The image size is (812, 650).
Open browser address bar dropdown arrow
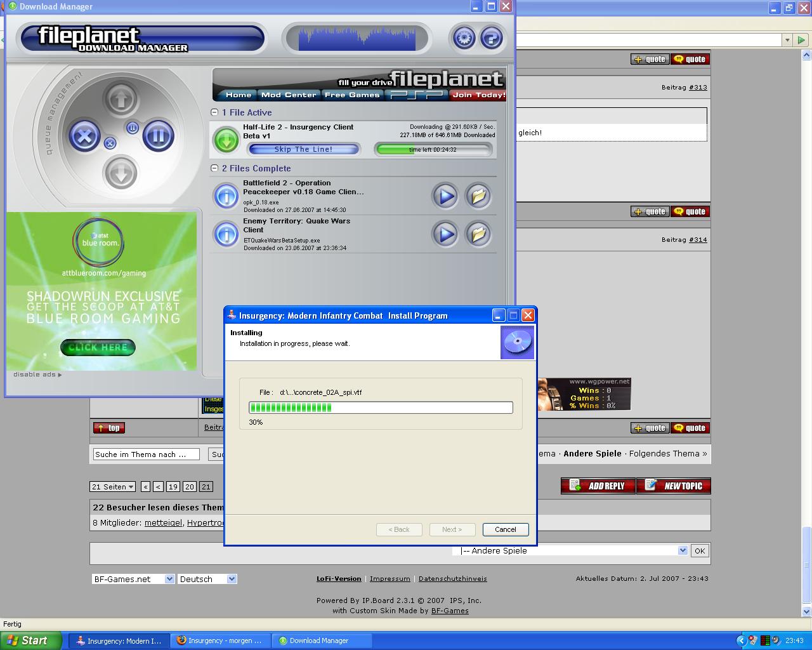click(787, 40)
